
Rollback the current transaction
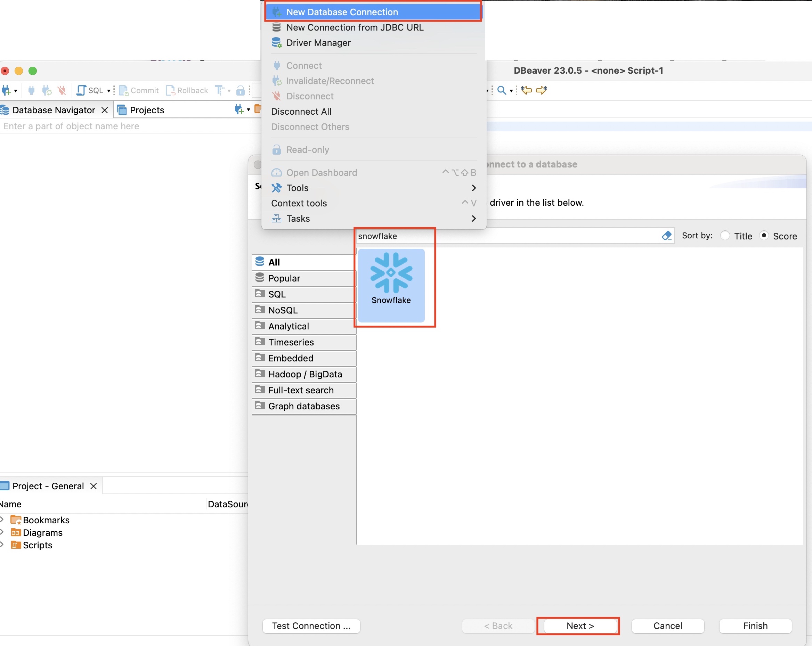tap(186, 90)
